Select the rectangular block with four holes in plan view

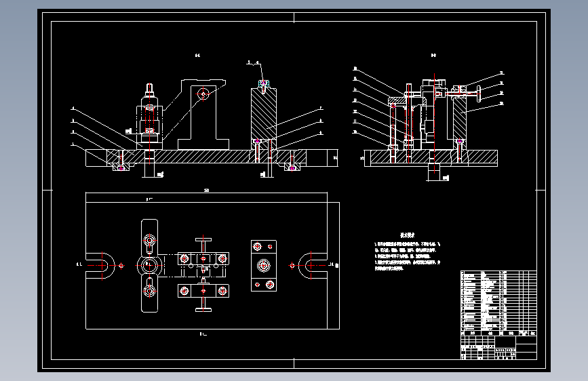click(x=264, y=266)
